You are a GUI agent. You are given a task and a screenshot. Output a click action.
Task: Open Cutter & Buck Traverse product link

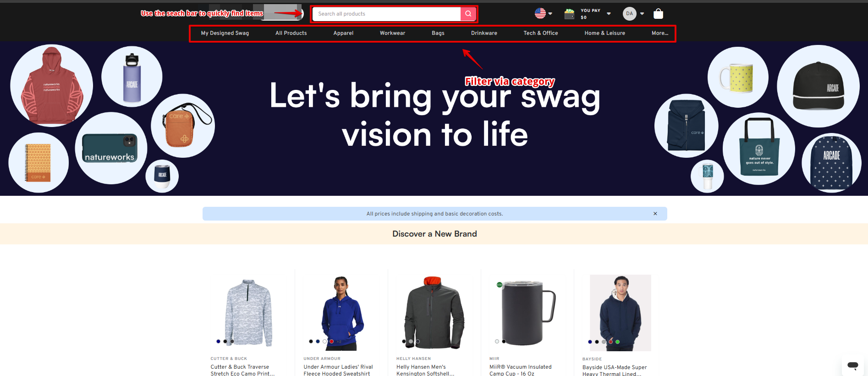(242, 370)
